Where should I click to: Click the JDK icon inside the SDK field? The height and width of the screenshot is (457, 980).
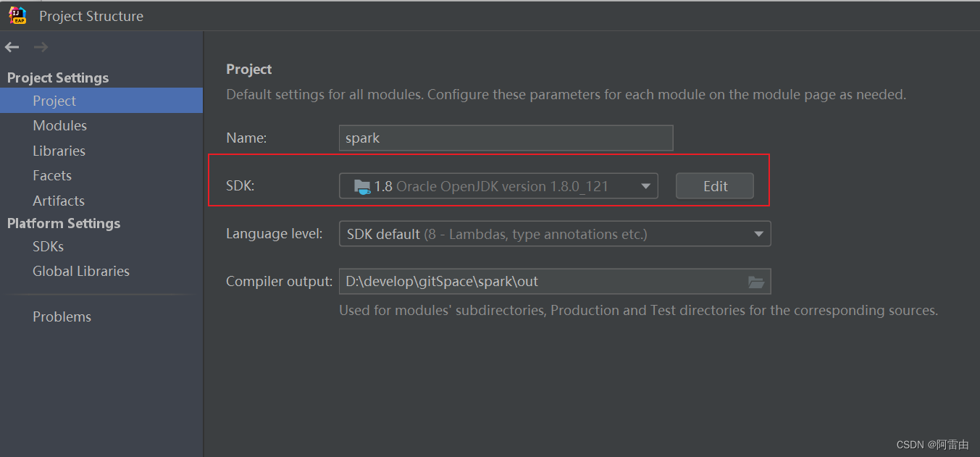click(x=363, y=185)
